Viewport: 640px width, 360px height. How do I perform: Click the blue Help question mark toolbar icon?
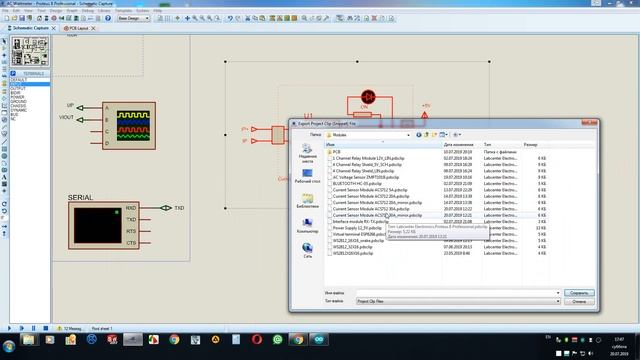[108, 18]
